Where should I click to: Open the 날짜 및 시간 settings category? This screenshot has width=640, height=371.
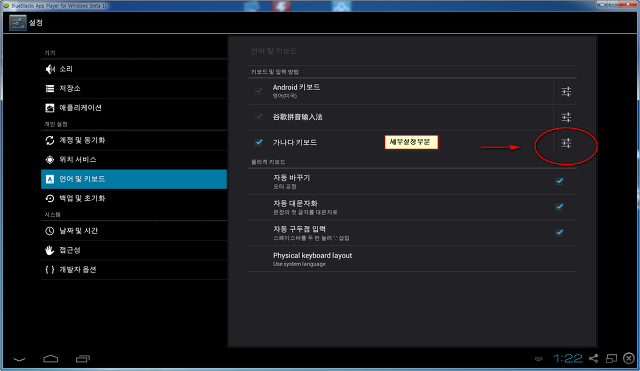click(134, 231)
